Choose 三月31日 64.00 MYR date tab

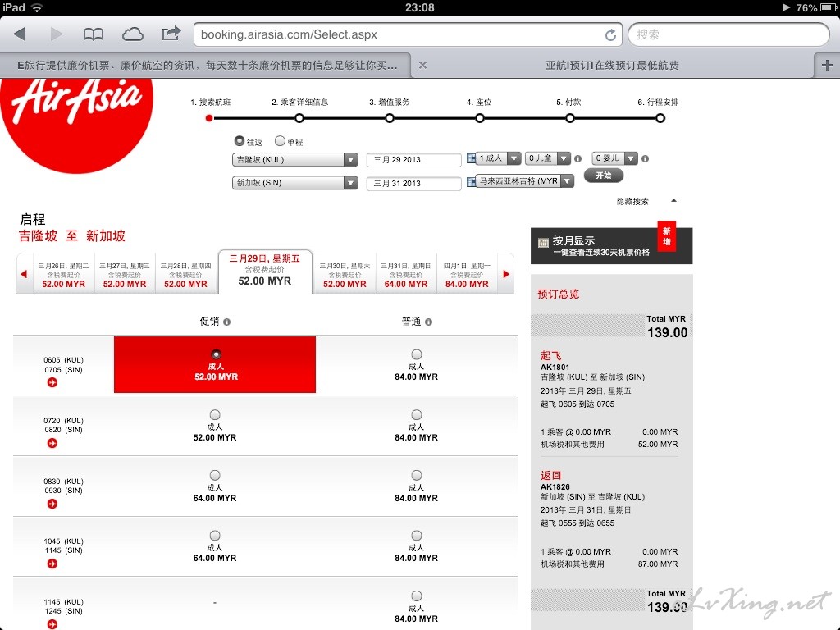tap(405, 274)
